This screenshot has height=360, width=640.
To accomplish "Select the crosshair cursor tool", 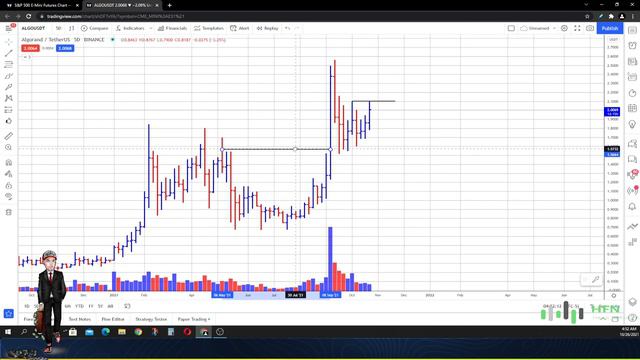I will (x=9, y=42).
